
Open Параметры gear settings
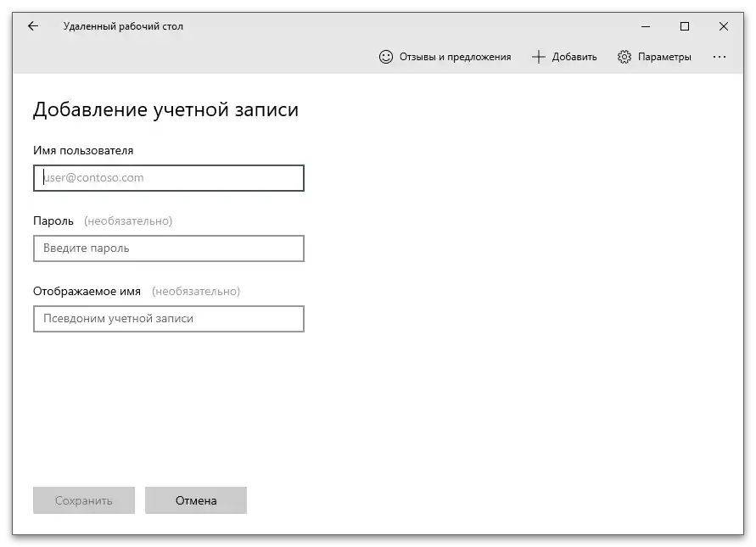coord(654,57)
